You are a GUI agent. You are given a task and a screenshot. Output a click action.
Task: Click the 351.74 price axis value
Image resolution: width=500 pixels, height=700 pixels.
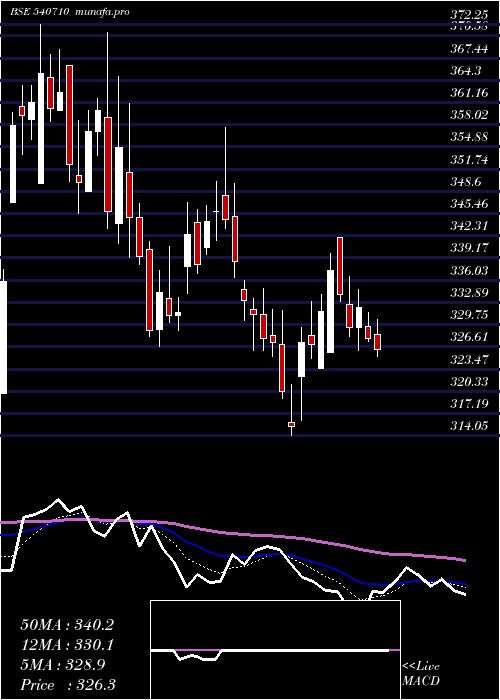(469, 159)
